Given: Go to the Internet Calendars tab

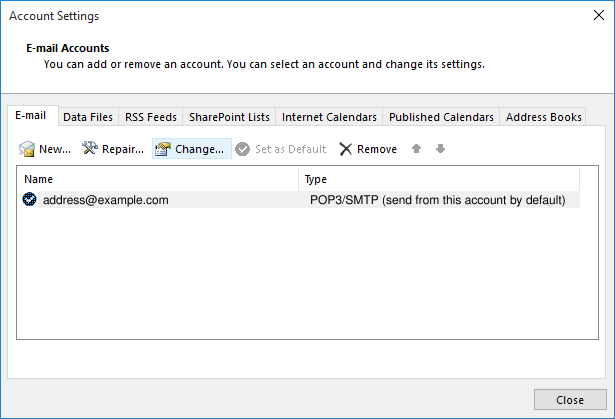Looking at the screenshot, I should pos(329,117).
